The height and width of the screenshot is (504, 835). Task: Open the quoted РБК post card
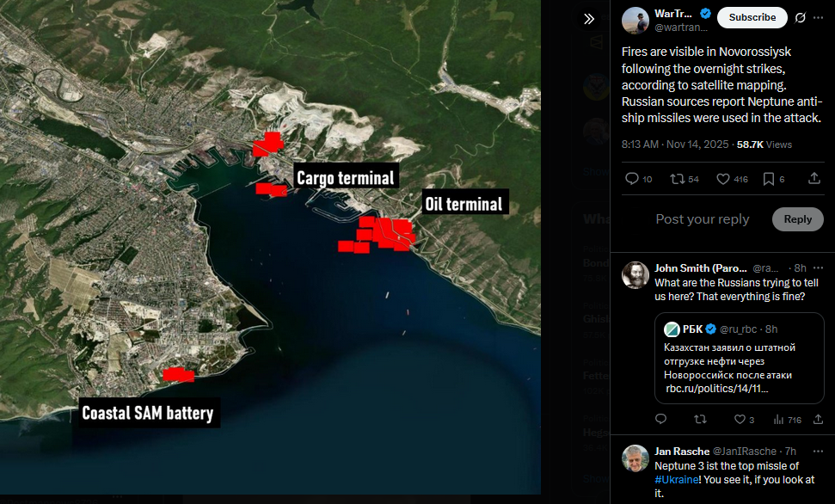click(740, 358)
